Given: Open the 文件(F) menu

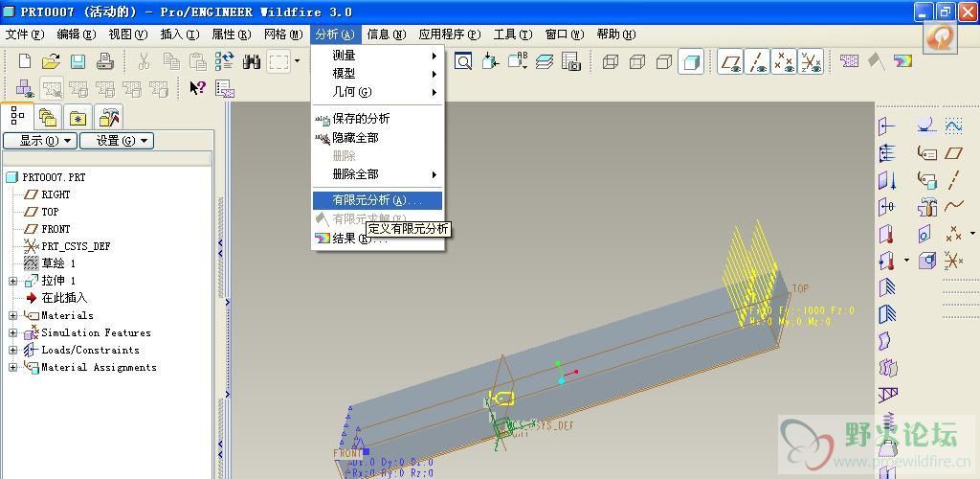Looking at the screenshot, I should click(x=25, y=34).
